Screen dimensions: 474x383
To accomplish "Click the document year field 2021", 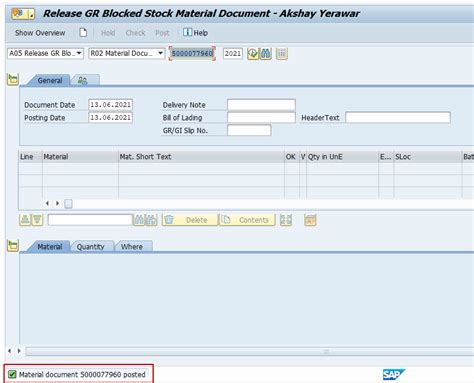I will [233, 53].
